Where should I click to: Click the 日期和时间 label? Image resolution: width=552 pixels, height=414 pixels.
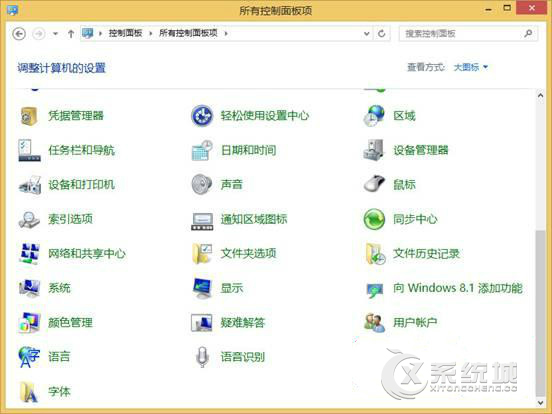coord(248,150)
